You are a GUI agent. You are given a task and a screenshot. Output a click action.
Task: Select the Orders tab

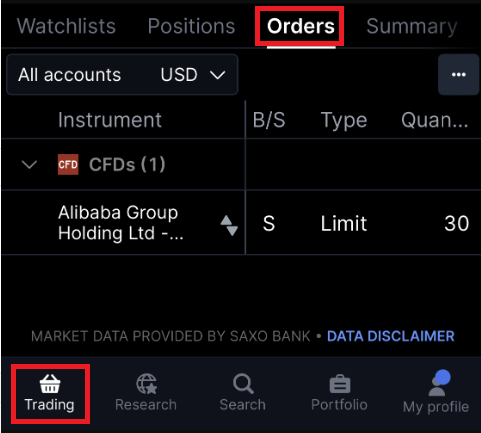tap(301, 26)
